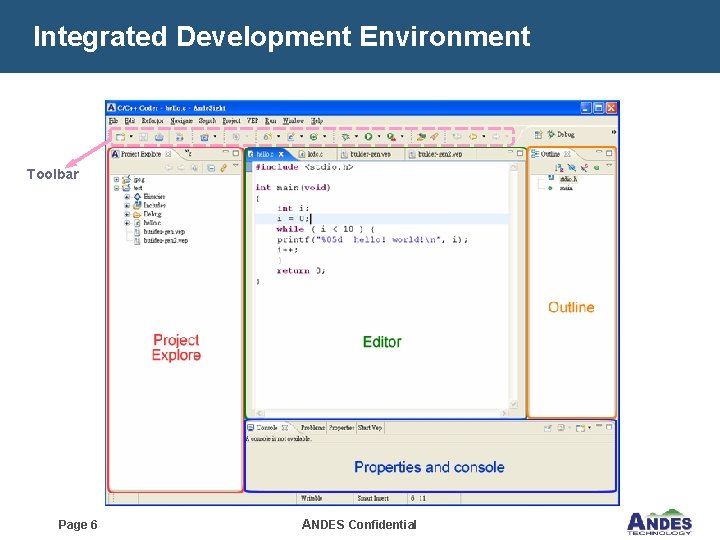Click the New wizard icon in toolbar

[120, 137]
